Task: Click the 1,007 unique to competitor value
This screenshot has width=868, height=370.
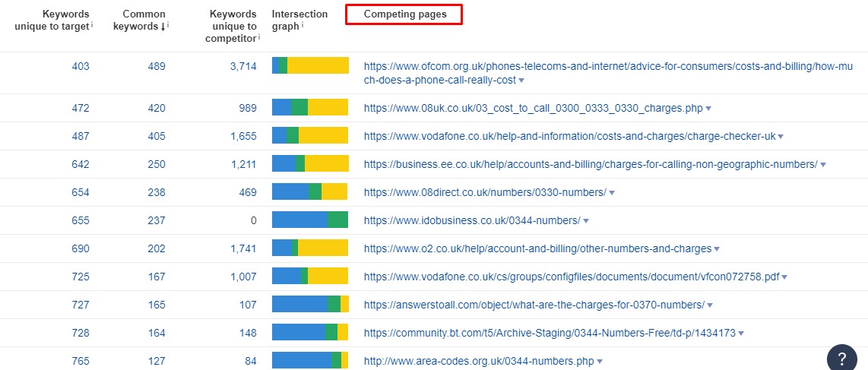Action: click(x=243, y=277)
